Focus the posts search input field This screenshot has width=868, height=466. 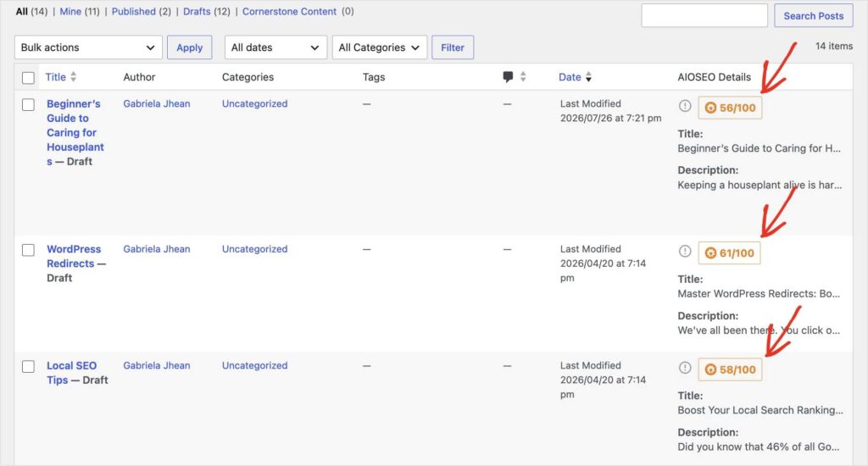coord(704,15)
